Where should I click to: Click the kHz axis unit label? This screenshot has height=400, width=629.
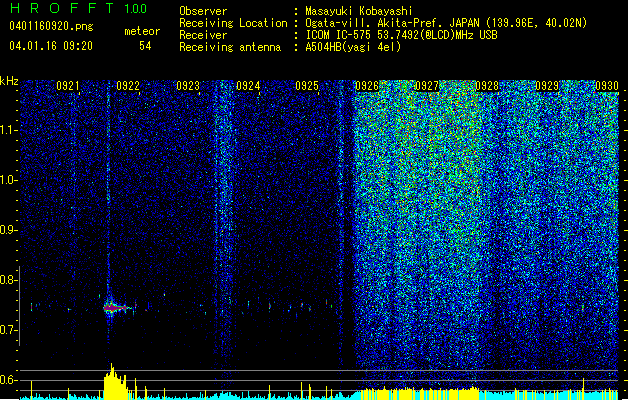click(9, 81)
